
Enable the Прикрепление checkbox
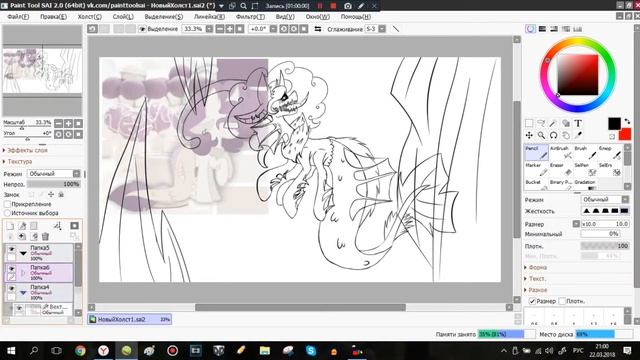tap(7, 204)
